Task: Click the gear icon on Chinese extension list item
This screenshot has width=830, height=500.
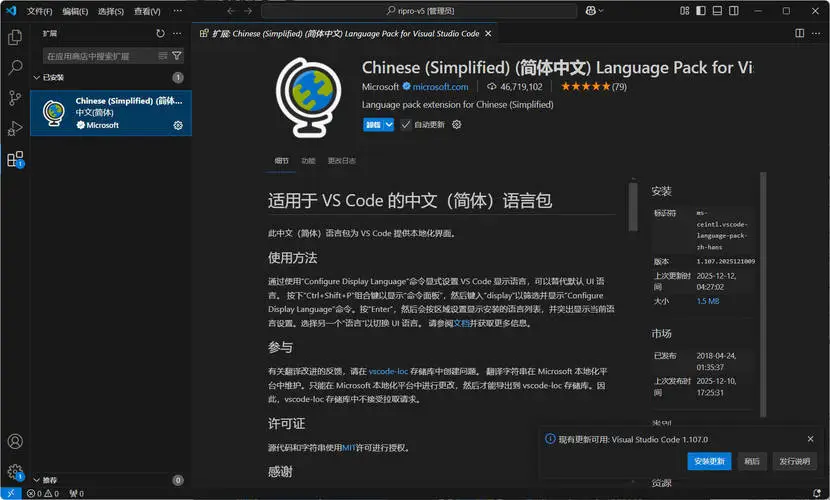Action: [x=178, y=125]
